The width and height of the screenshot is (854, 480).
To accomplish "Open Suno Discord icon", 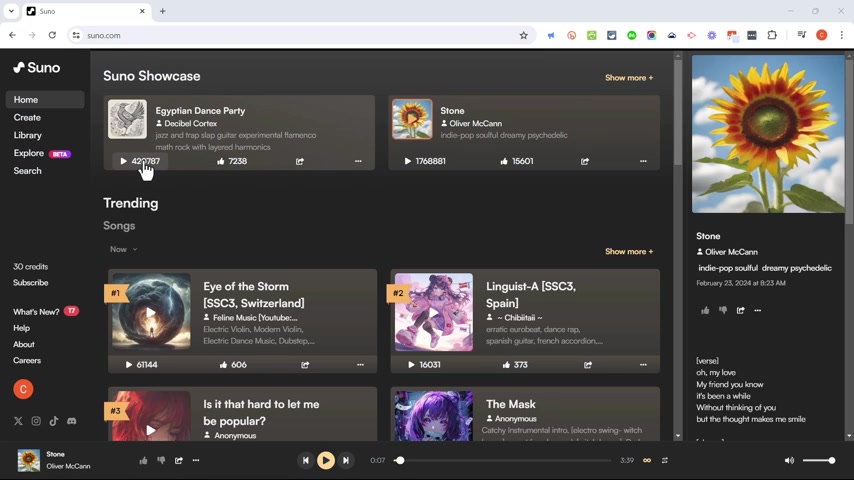I will [71, 421].
